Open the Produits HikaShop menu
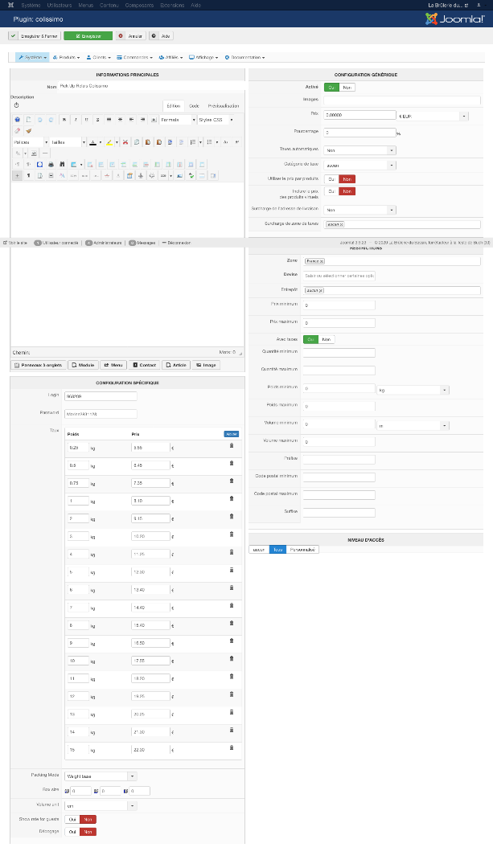 [67, 57]
